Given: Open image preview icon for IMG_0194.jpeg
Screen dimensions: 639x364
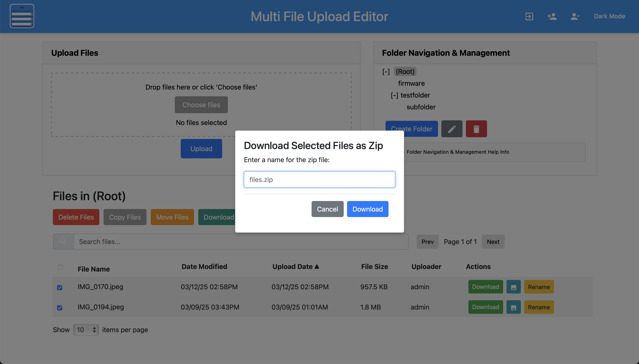Looking at the screenshot, I should 513,307.
